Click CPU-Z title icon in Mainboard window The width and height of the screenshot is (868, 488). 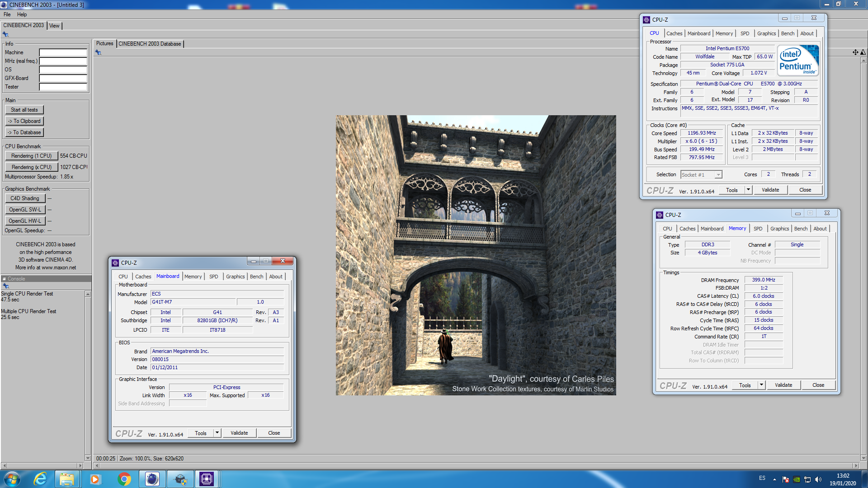115,263
